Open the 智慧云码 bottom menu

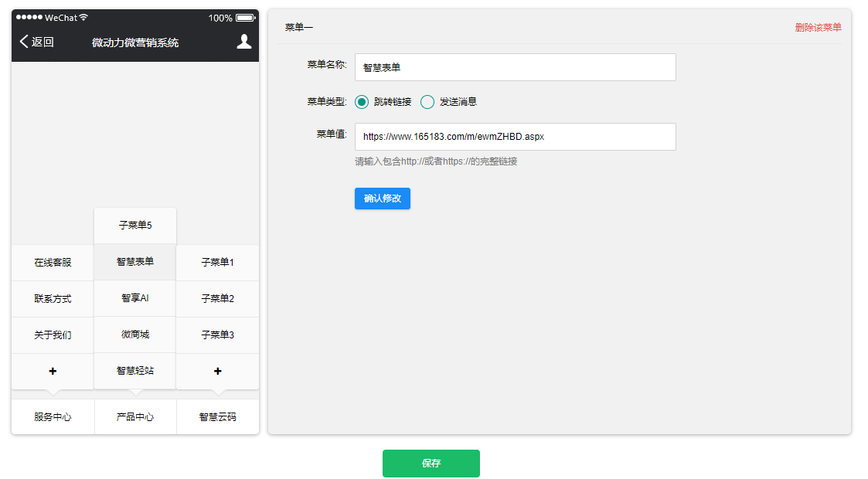[217, 417]
